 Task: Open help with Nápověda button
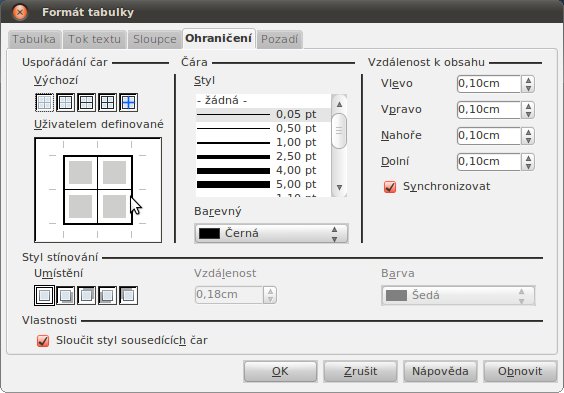pyautogui.click(x=440, y=371)
